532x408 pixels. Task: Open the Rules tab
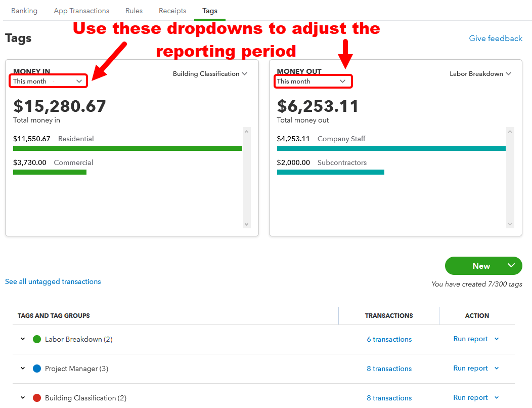click(x=134, y=11)
